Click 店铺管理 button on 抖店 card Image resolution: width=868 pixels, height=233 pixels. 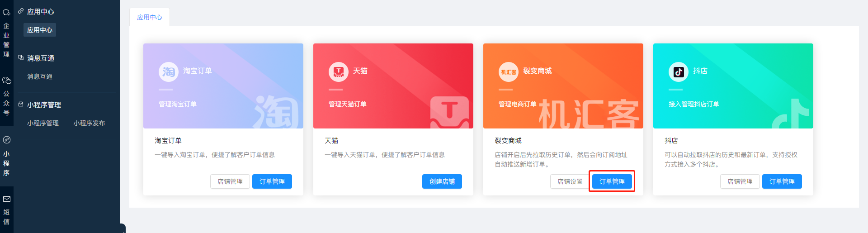pos(740,181)
